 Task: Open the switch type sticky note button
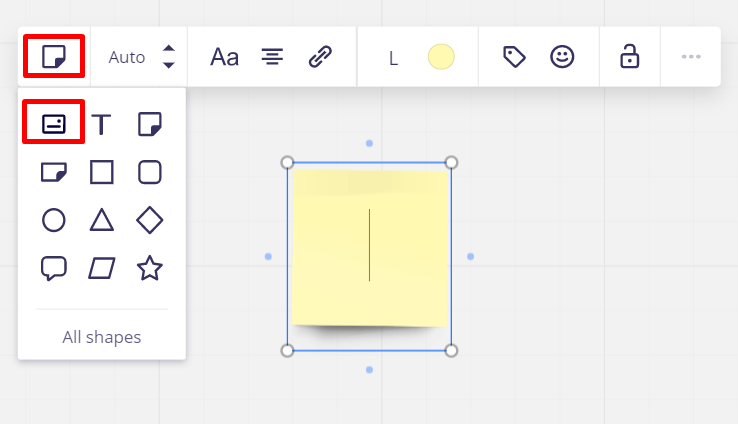[x=54, y=56]
